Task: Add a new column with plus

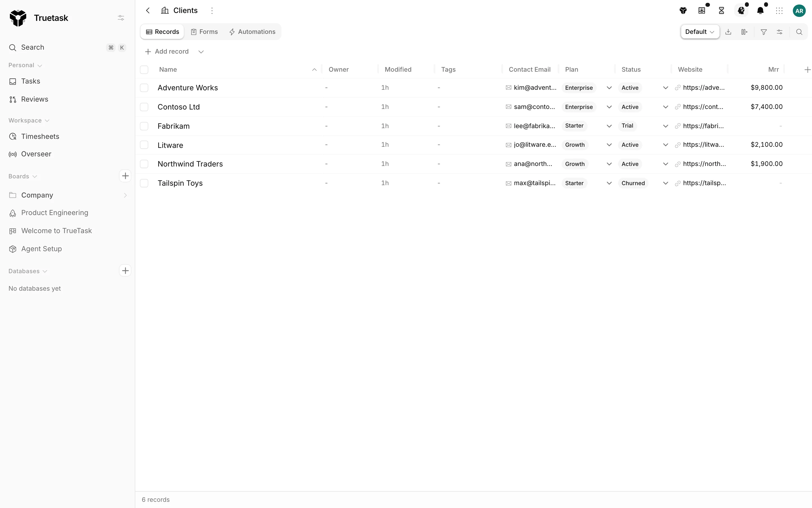Action: [807, 69]
